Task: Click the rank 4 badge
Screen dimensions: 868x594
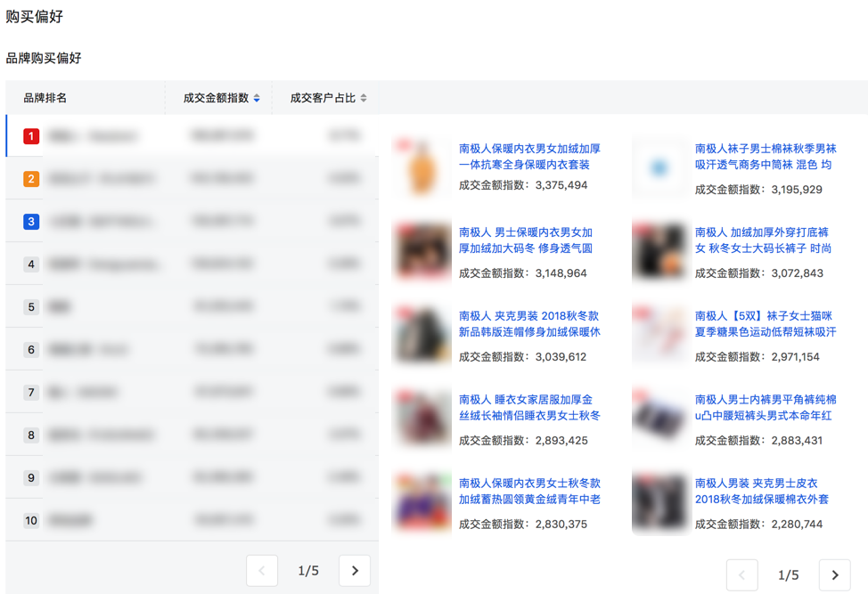Action: tap(31, 264)
